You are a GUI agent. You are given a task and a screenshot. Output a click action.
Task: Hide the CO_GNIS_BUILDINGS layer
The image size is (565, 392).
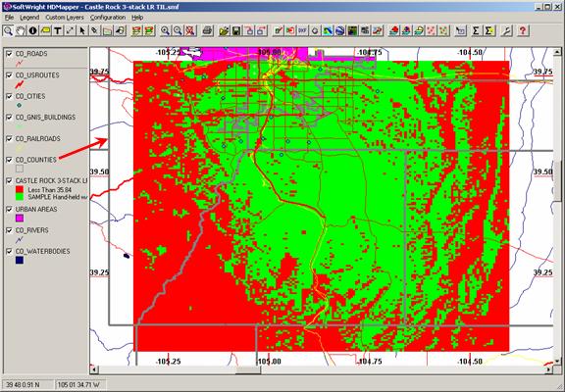coord(10,118)
